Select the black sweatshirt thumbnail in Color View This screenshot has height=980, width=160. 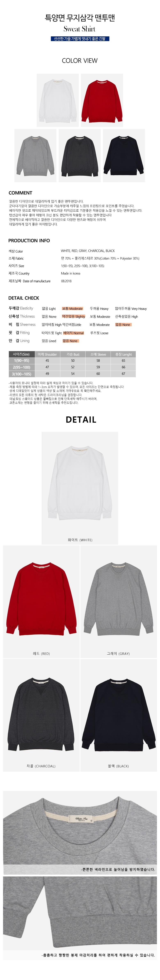tap(124, 156)
